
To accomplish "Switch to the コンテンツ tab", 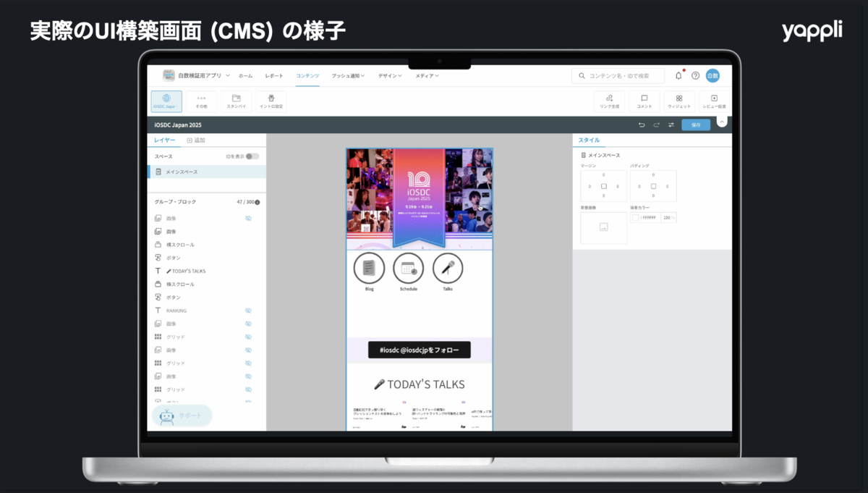I will coord(307,75).
